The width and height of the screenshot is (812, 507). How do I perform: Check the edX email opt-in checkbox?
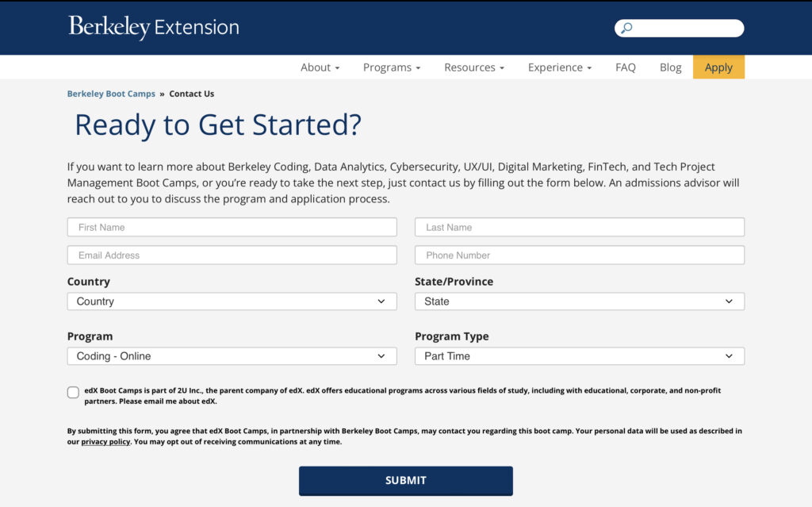point(73,392)
